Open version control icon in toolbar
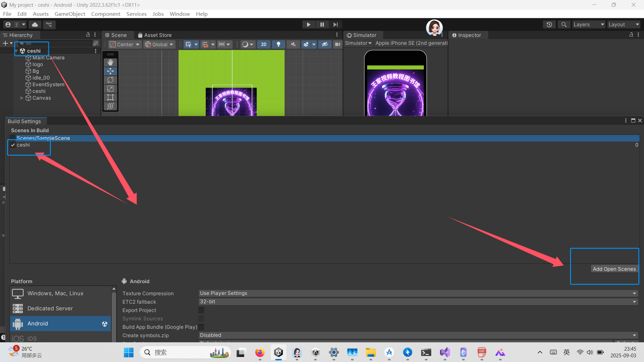Image resolution: width=644 pixels, height=362 pixels. pos(49,24)
